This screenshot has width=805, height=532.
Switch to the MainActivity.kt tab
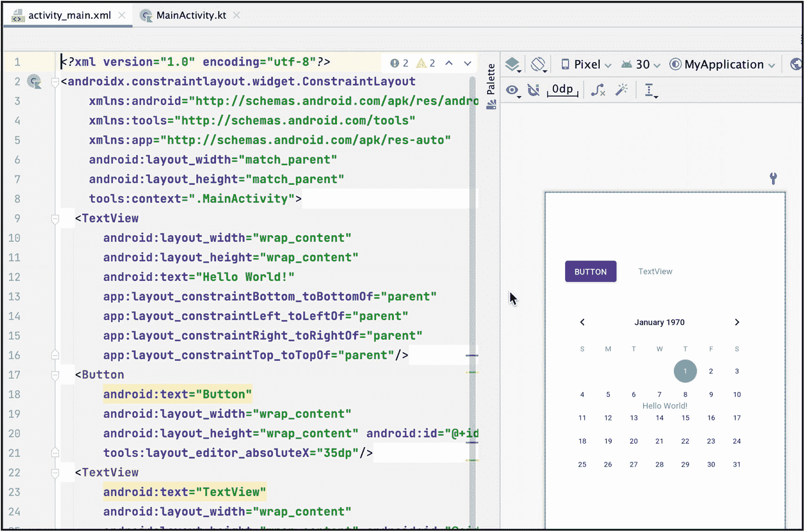tap(190, 15)
